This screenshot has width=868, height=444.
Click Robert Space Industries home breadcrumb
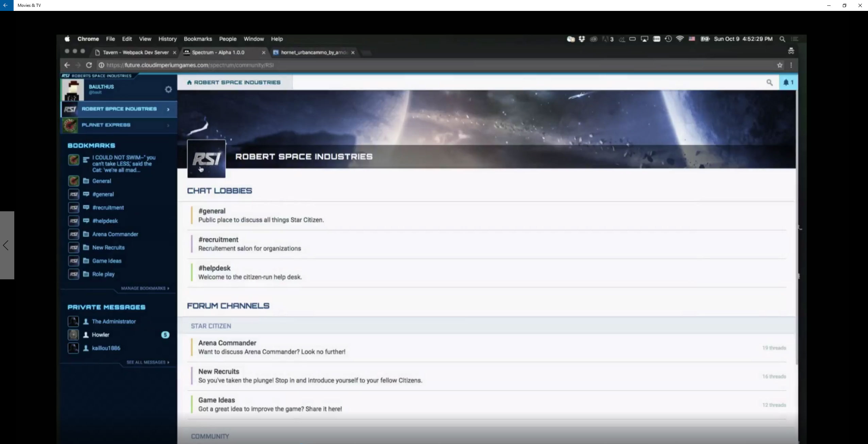click(234, 82)
